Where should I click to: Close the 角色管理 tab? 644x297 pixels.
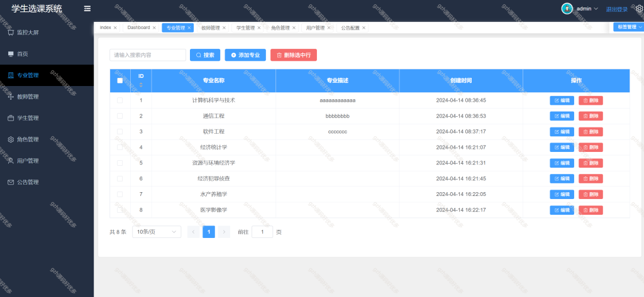pos(294,28)
